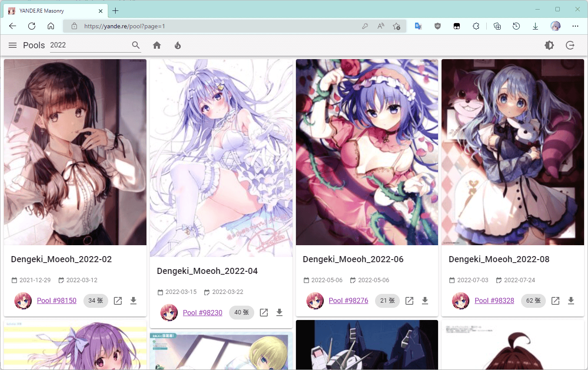Go back in browser history
Viewport: 588px width, 370px height.
pyautogui.click(x=13, y=26)
